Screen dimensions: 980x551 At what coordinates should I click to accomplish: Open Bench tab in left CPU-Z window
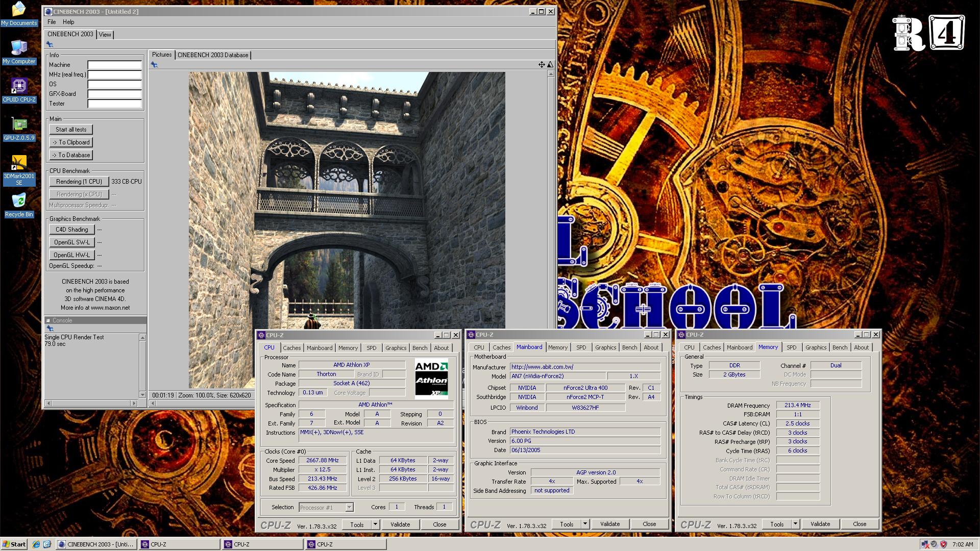pos(420,348)
